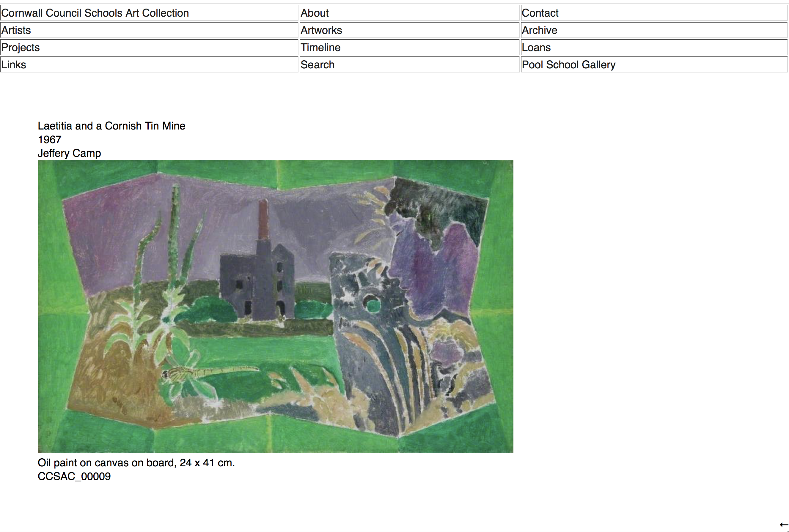Open the Search page
This screenshot has height=532, width=789.
click(x=318, y=65)
